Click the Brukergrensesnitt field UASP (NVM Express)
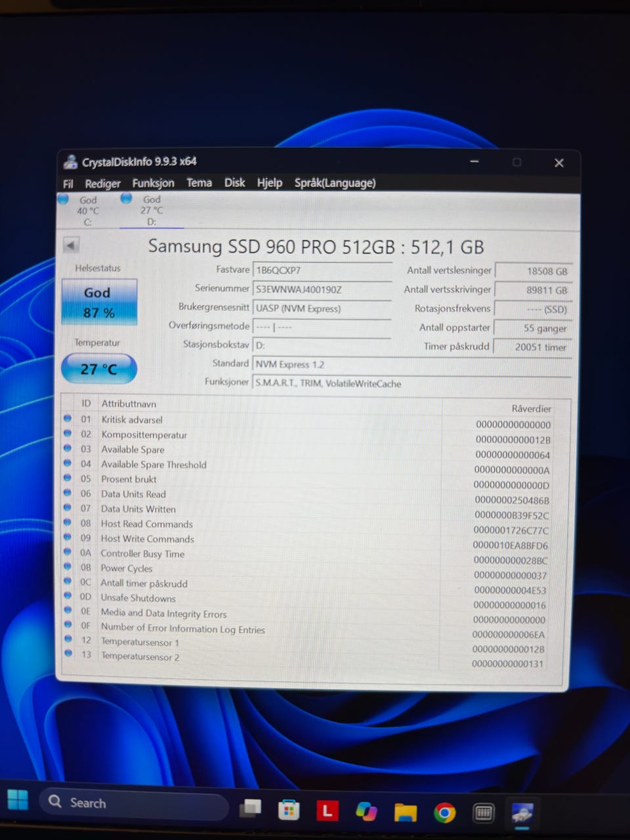 point(322,308)
